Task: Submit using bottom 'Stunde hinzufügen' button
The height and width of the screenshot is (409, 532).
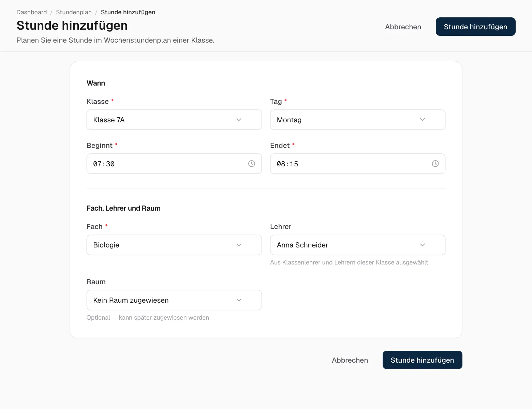Action: click(x=422, y=360)
